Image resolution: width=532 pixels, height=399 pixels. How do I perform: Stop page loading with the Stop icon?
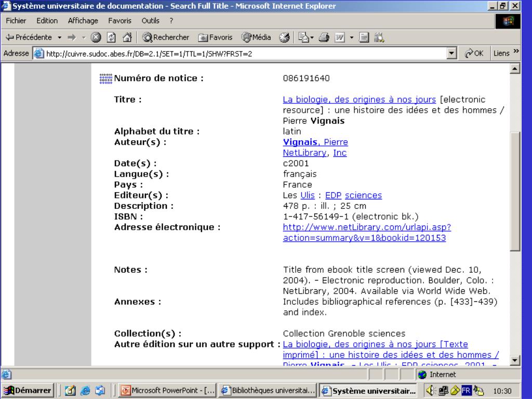(x=96, y=37)
